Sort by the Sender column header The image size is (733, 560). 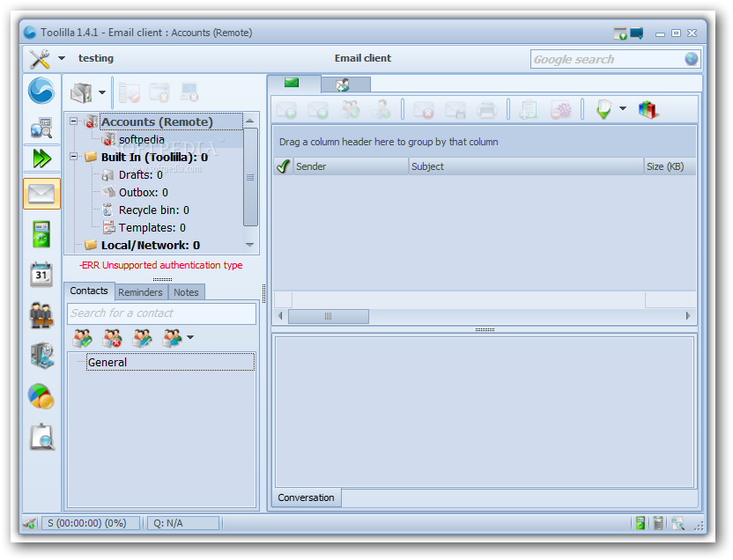[351, 166]
